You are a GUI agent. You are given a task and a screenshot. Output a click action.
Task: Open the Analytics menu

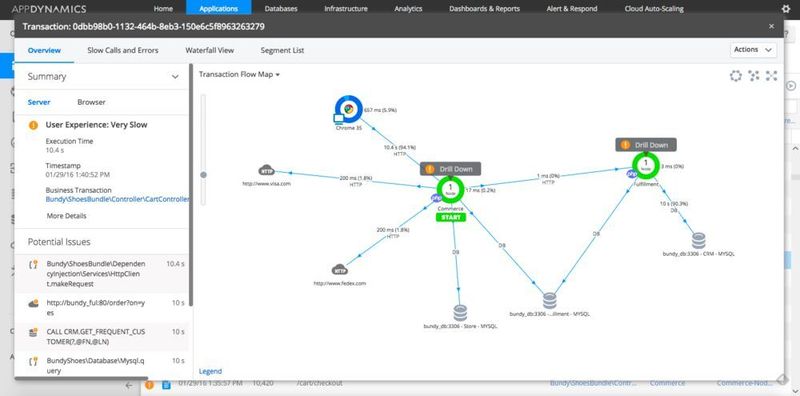[408, 9]
